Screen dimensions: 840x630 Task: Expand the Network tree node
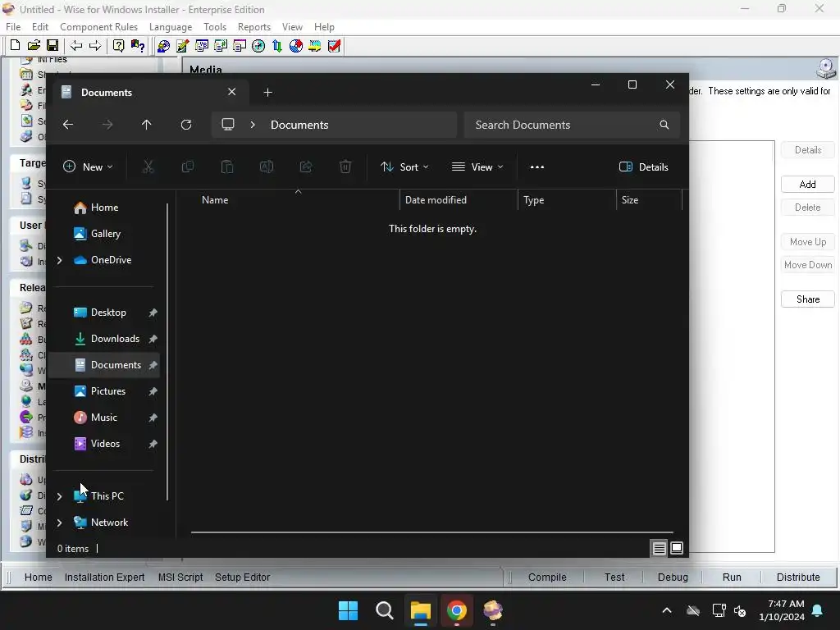(59, 523)
